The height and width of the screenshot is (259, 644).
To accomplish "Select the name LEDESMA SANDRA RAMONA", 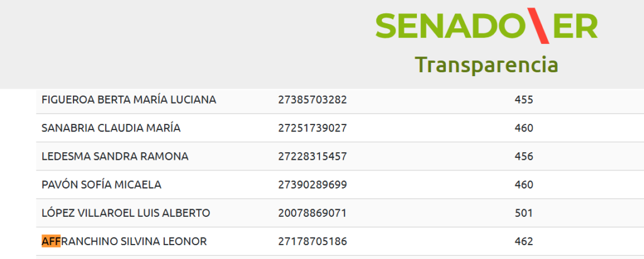I will pos(114,156).
